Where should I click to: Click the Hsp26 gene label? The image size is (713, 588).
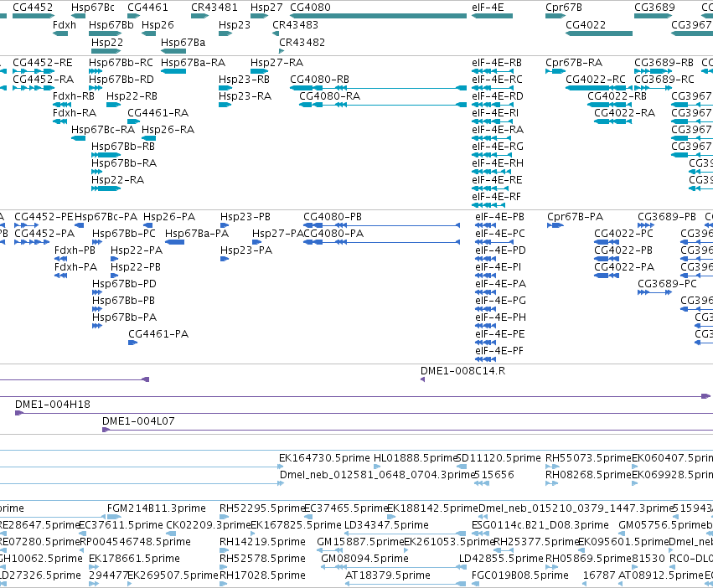click(158, 24)
